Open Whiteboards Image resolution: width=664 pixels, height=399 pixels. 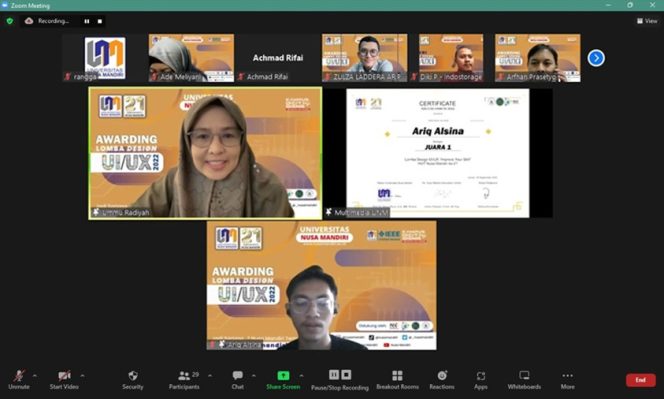(x=524, y=380)
